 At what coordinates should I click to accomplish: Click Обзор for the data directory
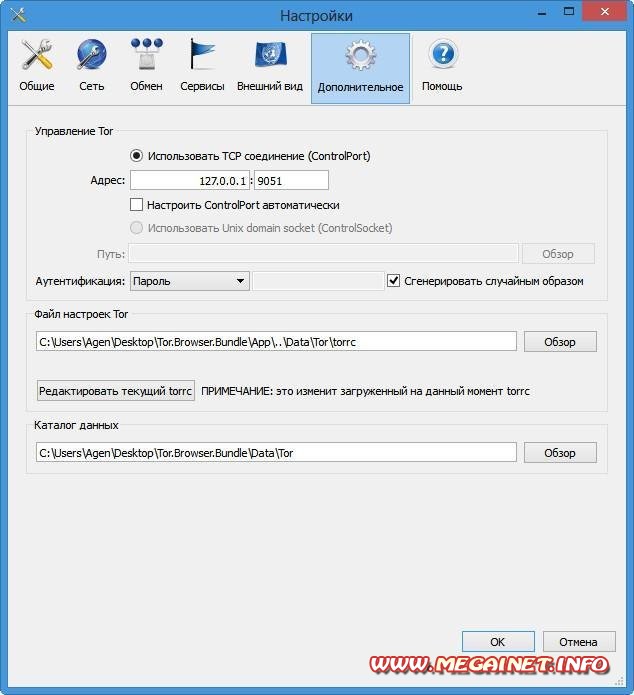click(560, 453)
